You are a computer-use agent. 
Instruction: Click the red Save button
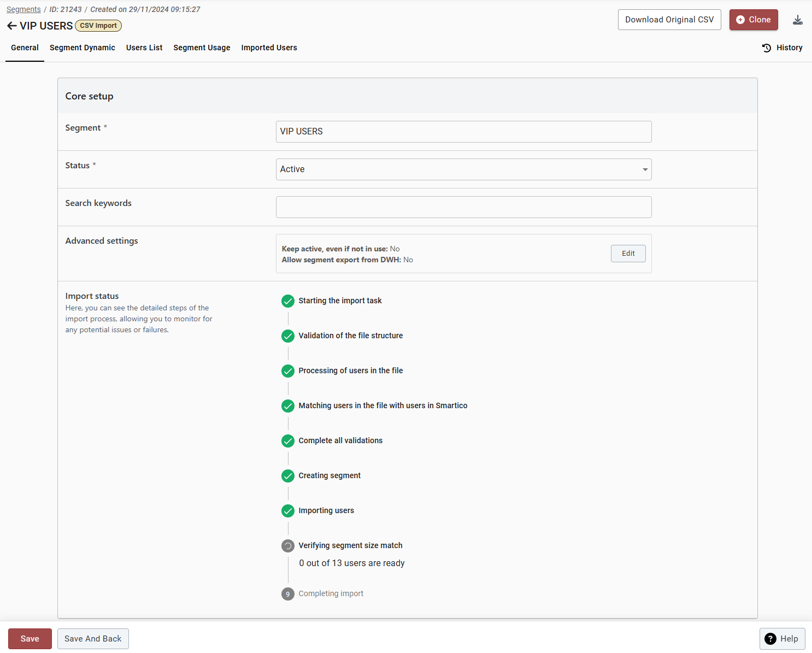click(x=30, y=639)
